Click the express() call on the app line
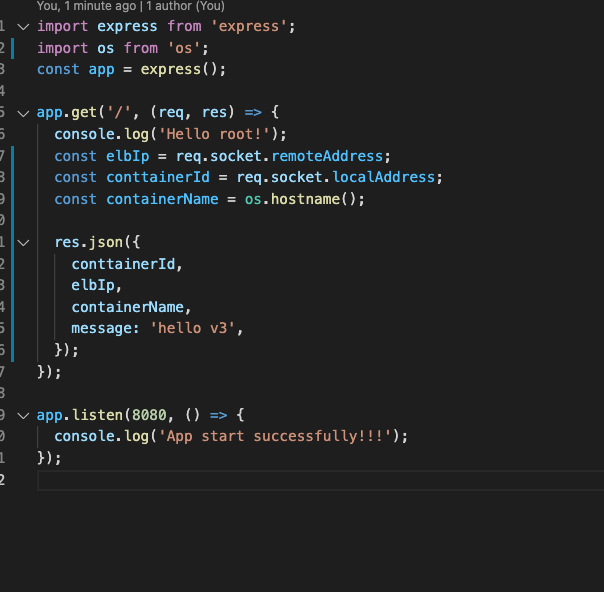Viewport: 604px width, 592px height. 179,69
